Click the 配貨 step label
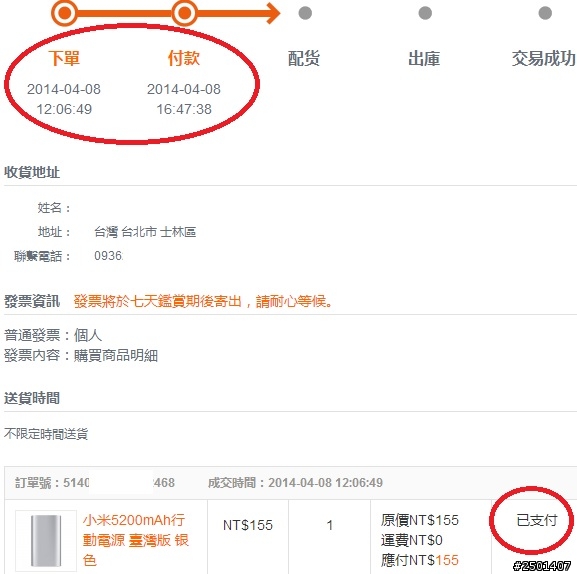Image resolution: width=577 pixels, height=574 pixels. [x=304, y=59]
